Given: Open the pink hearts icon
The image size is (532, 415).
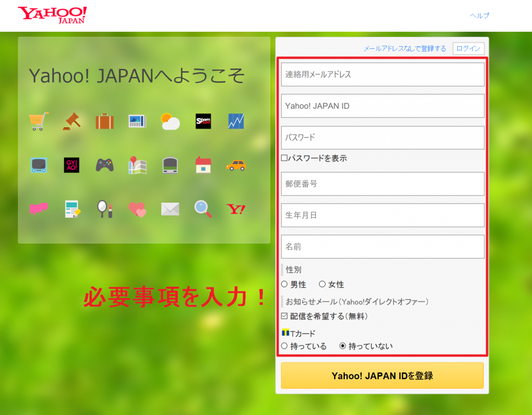Looking at the screenshot, I should point(137,209).
